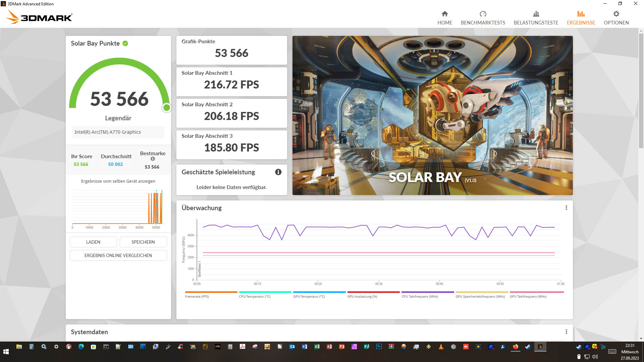Open Firefox from the Windows taskbar
This screenshot has width=644, height=362.
[515, 347]
